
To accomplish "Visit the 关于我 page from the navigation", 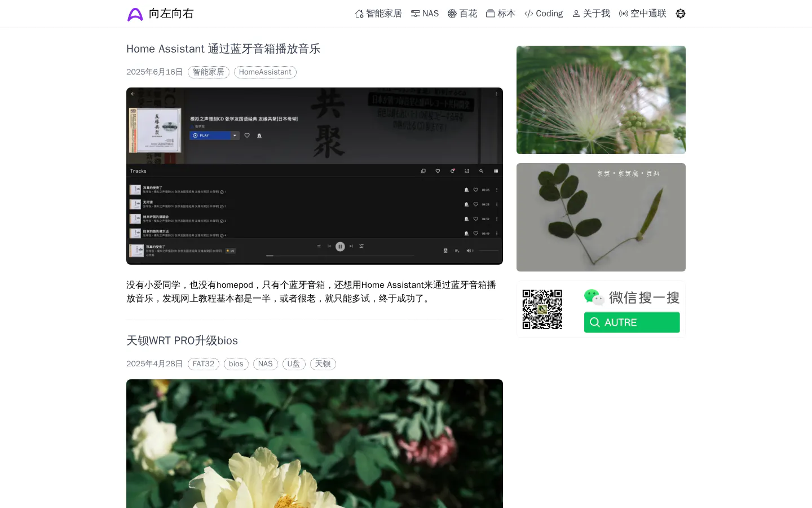I will (x=591, y=14).
